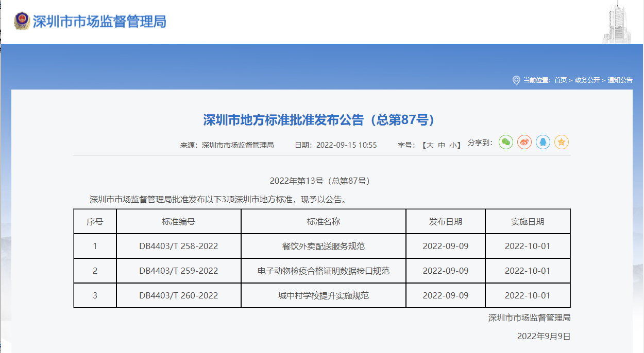Click the Shenzhen market bureau emblem logo
Screen dimensions: 644x353
(x=22, y=21)
